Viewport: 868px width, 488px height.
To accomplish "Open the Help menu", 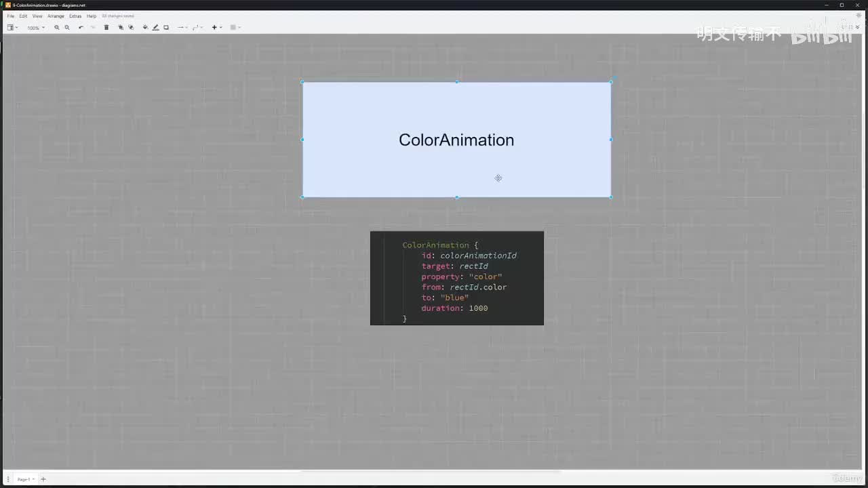I will [92, 16].
